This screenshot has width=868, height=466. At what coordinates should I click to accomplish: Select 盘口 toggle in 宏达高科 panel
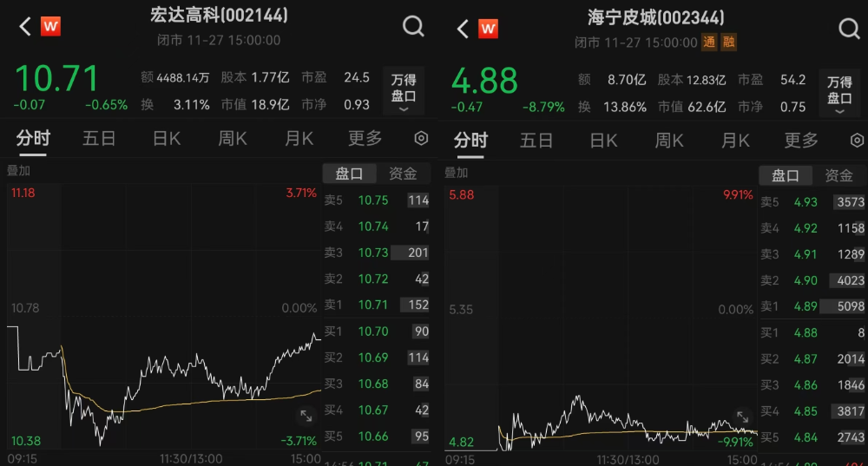(349, 174)
